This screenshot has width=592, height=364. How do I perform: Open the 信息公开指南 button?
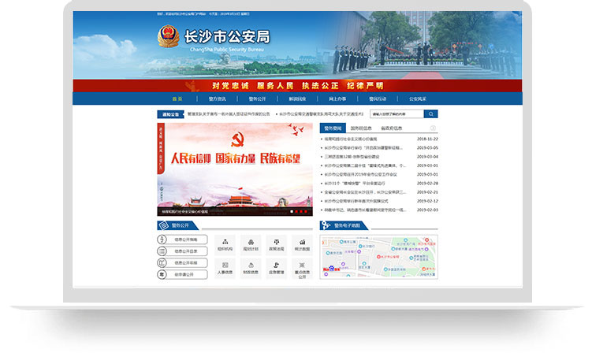(x=182, y=240)
